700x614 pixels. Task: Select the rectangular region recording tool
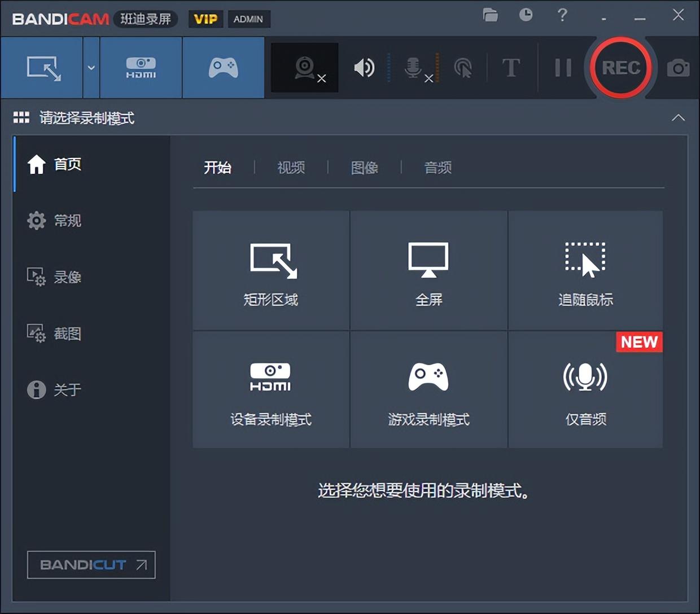[42, 68]
